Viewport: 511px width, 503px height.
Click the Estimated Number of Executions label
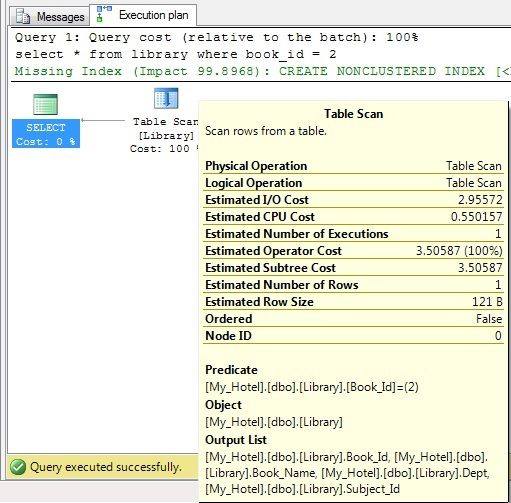pos(297,234)
